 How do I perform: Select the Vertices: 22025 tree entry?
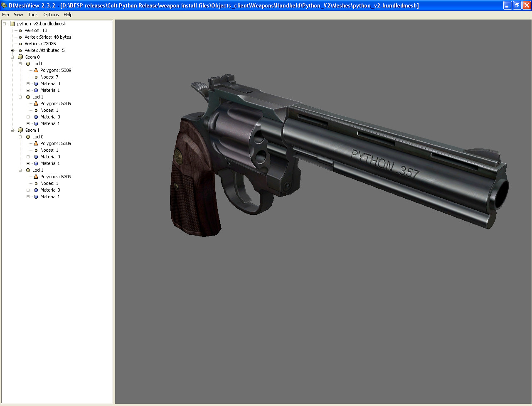(x=39, y=44)
